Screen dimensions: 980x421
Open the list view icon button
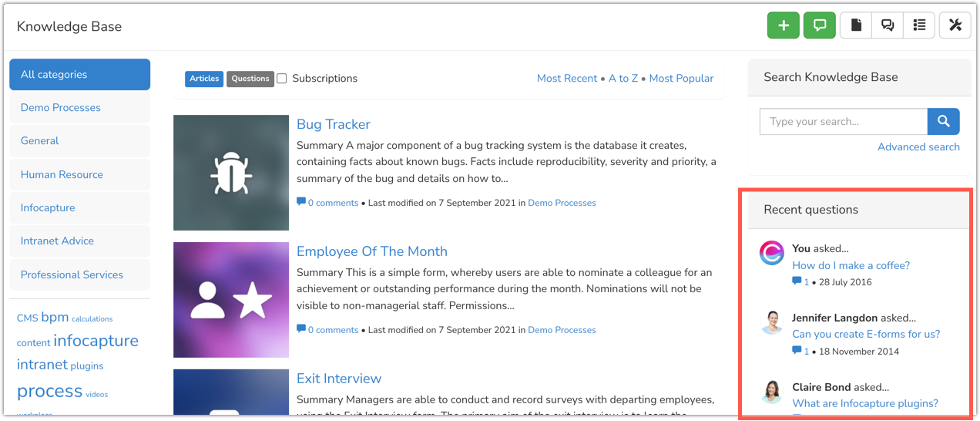(x=919, y=25)
